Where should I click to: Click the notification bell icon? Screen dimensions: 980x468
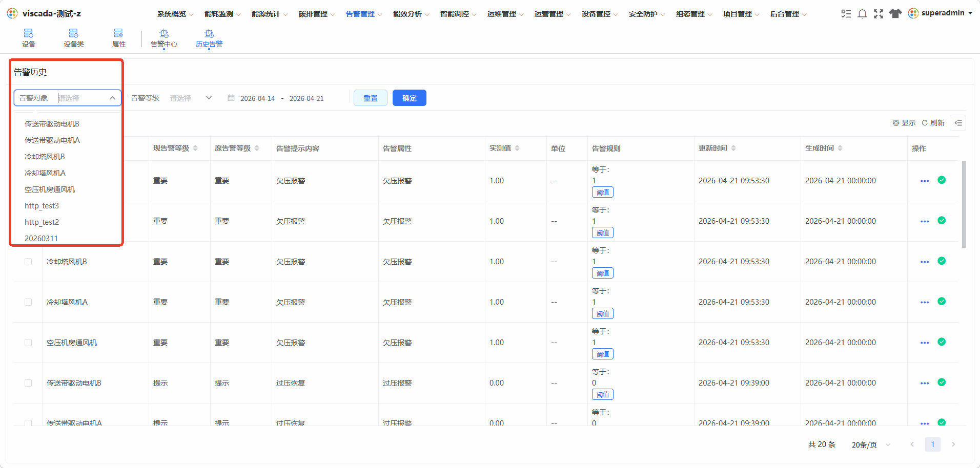[x=862, y=14]
